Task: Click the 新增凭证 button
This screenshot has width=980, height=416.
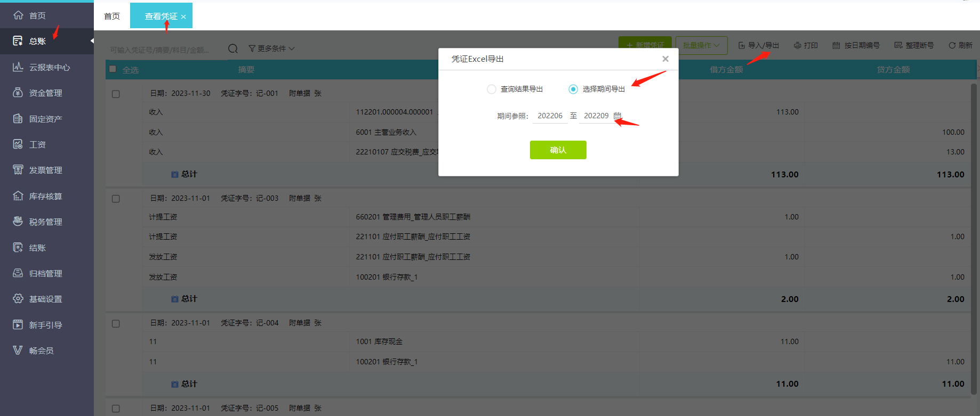Action: coord(645,45)
